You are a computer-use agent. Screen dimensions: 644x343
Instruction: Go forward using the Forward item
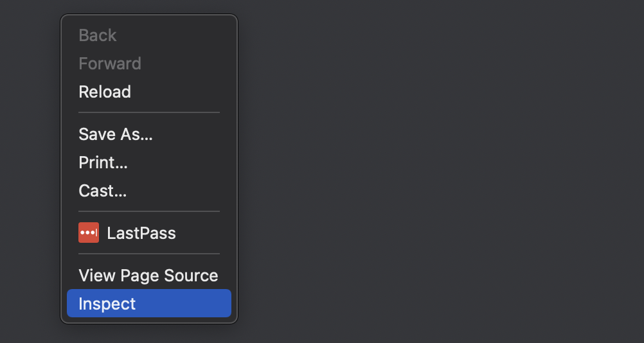click(110, 64)
